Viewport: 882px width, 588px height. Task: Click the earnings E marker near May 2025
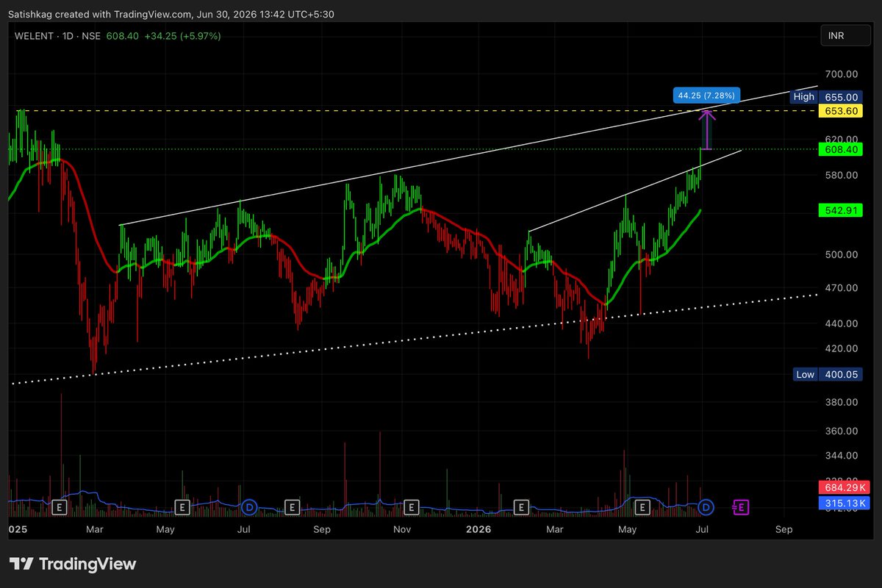182,507
